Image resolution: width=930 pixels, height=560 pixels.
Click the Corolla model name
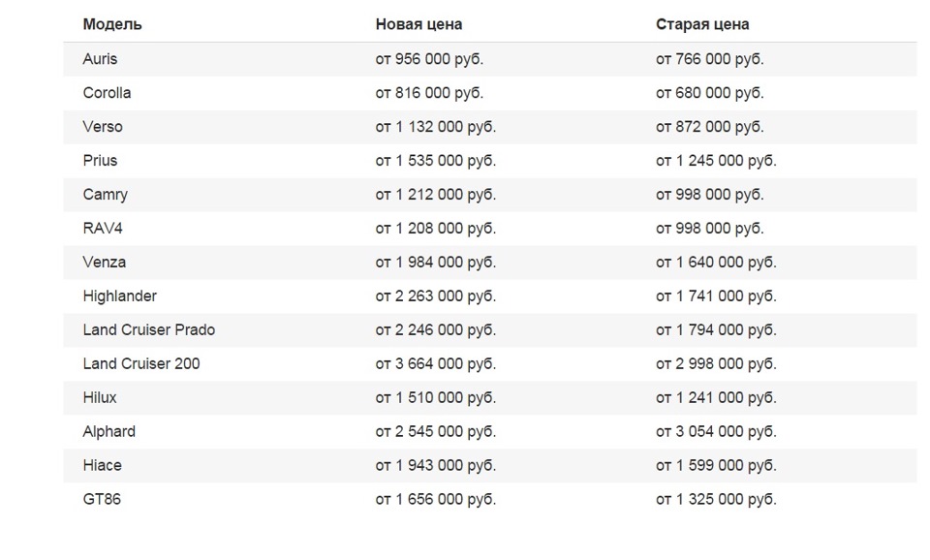107,93
